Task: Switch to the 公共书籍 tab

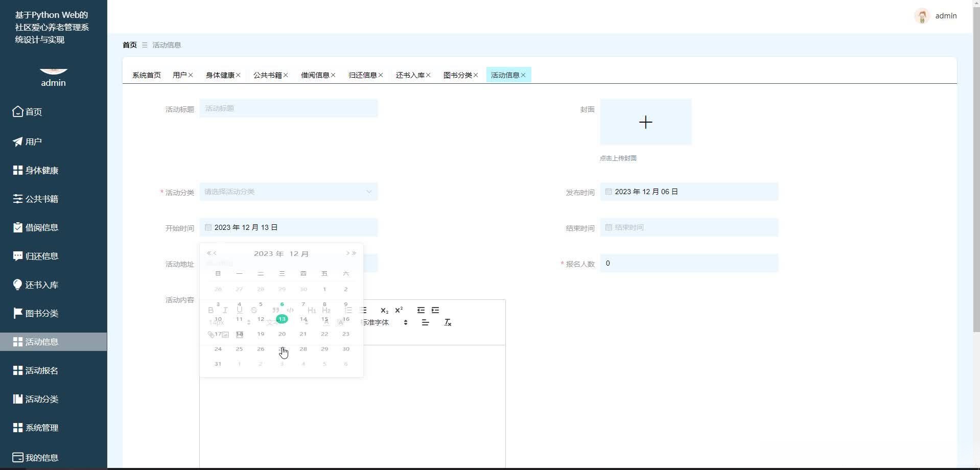Action: pos(268,75)
